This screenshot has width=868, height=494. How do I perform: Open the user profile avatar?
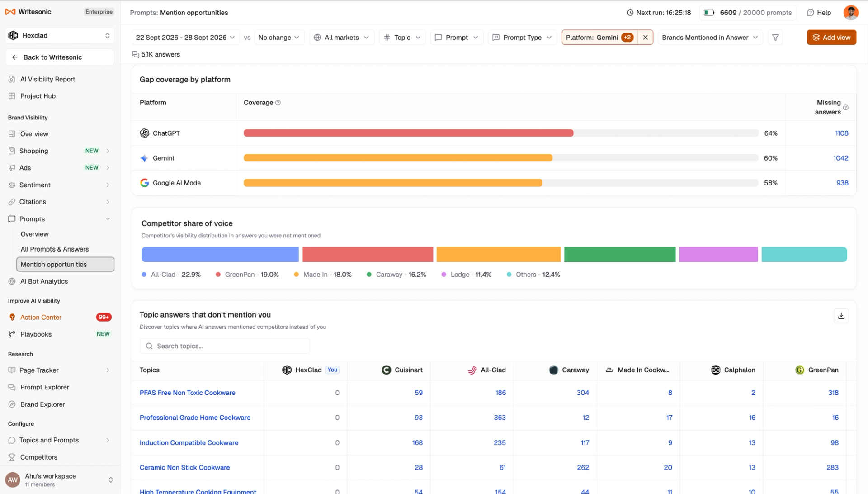(x=851, y=13)
